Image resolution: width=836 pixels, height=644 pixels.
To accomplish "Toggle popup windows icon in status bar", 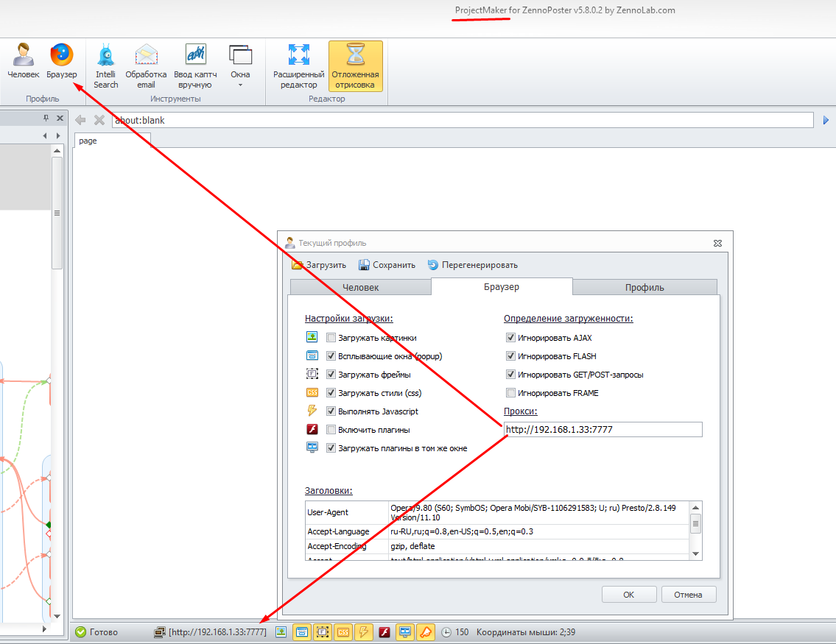I will pyautogui.click(x=302, y=632).
